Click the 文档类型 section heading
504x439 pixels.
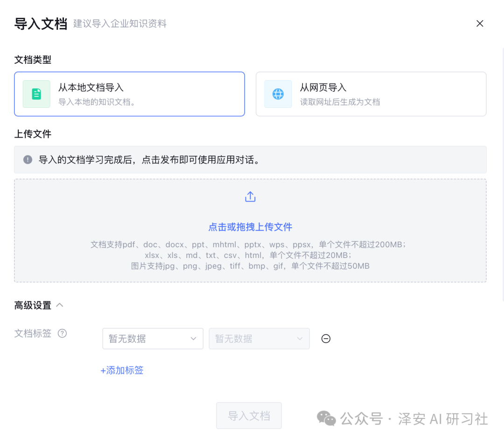tap(33, 60)
